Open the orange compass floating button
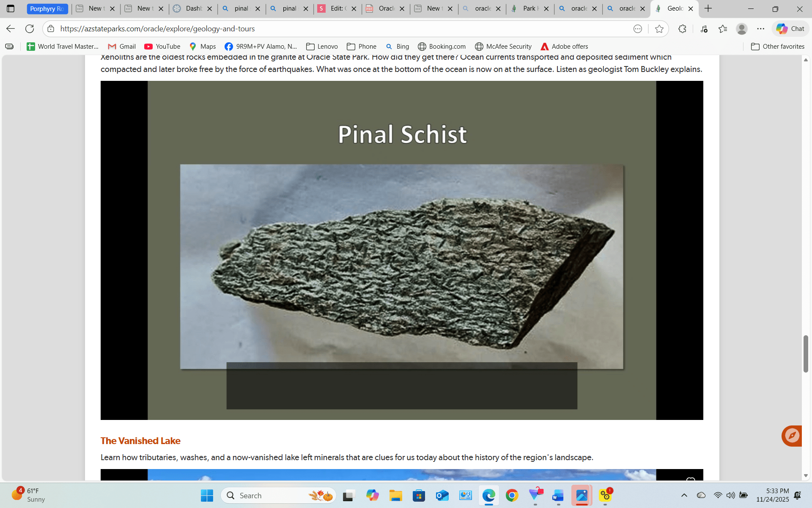 coord(792,436)
